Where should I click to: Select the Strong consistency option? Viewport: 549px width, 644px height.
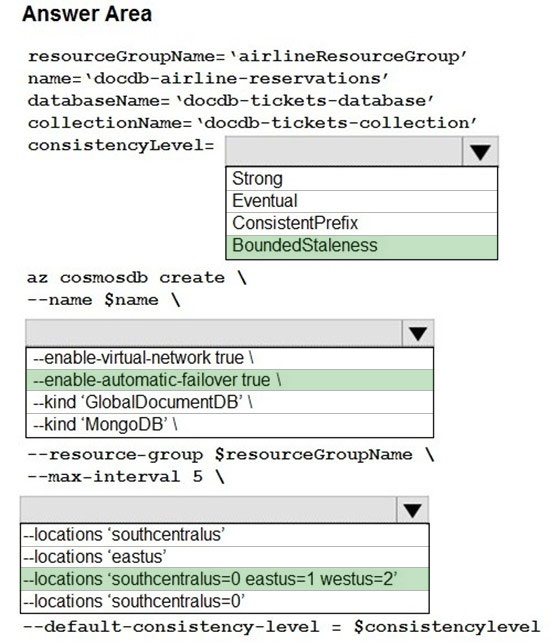pos(361,179)
